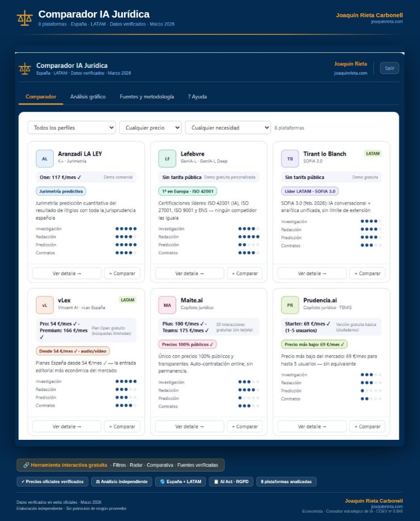This screenshot has height=521, width=420.
Task: Click the scales logo in the app header
Action: pyautogui.click(x=25, y=69)
